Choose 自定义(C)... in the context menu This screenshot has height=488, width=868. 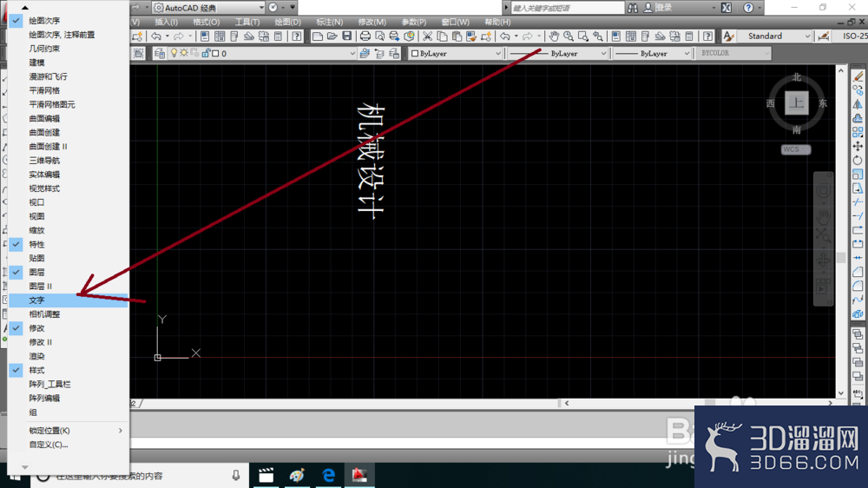coord(69,445)
